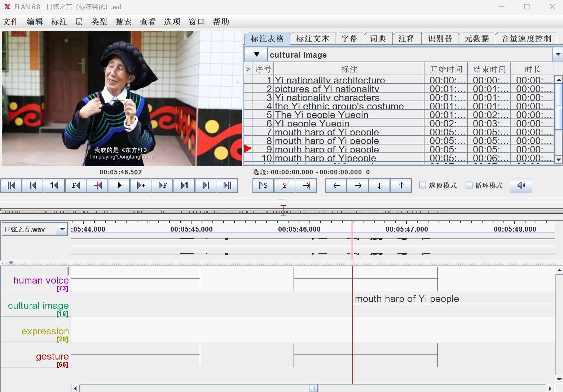Switch to the 字幕 tab
Screen dimensions: 563x392
pyautogui.click(x=349, y=39)
